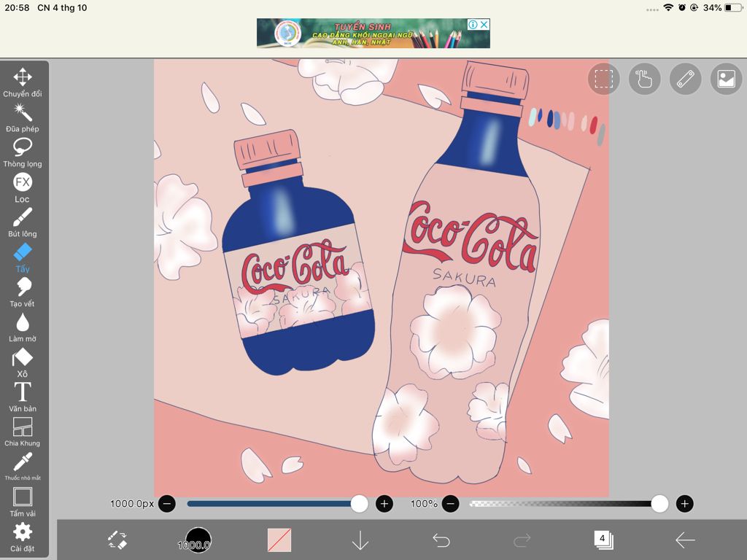Image resolution: width=747 pixels, height=560 pixels.
Task: Select the Thòng lọng lasso tool
Action: coord(23,152)
